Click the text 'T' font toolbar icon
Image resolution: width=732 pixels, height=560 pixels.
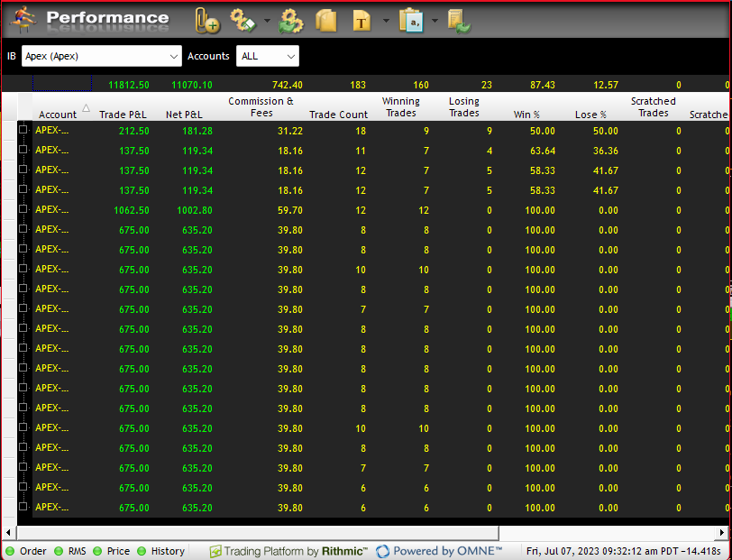coord(361,20)
